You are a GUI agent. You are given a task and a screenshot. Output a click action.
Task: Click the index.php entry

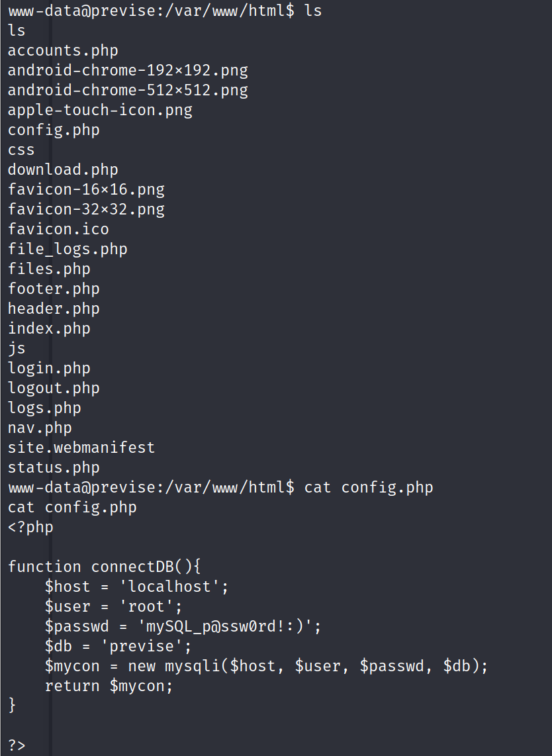click(49, 328)
